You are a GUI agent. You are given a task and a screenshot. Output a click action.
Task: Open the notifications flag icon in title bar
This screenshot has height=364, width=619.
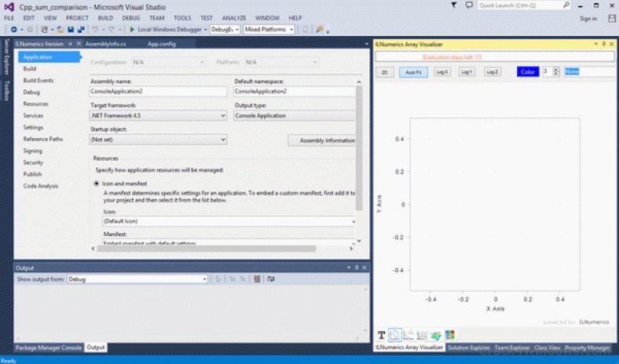pos(454,5)
